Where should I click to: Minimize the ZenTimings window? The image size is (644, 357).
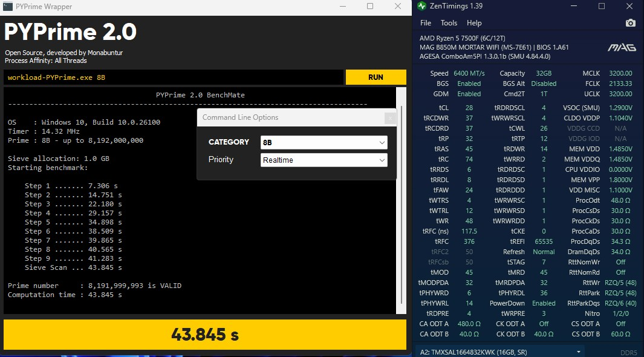pyautogui.click(x=574, y=6)
